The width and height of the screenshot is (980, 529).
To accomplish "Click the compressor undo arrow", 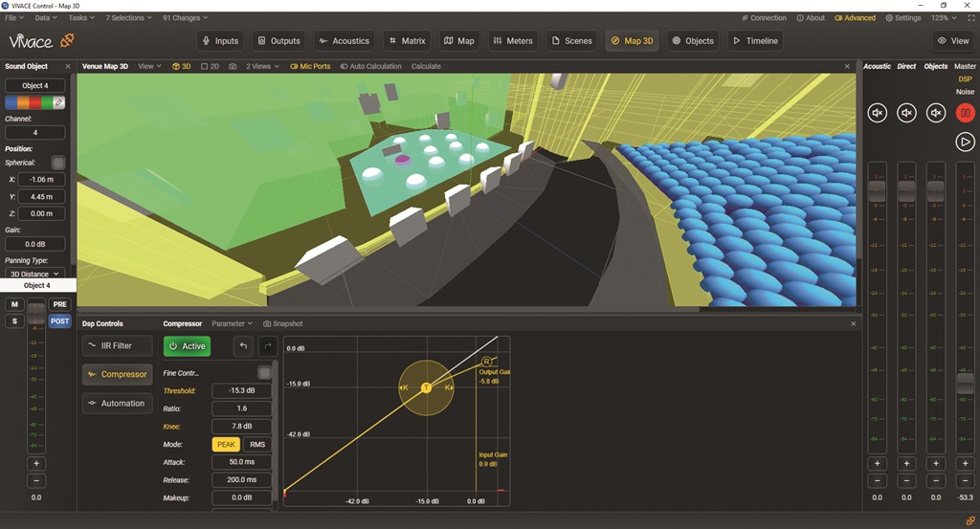I will click(243, 346).
